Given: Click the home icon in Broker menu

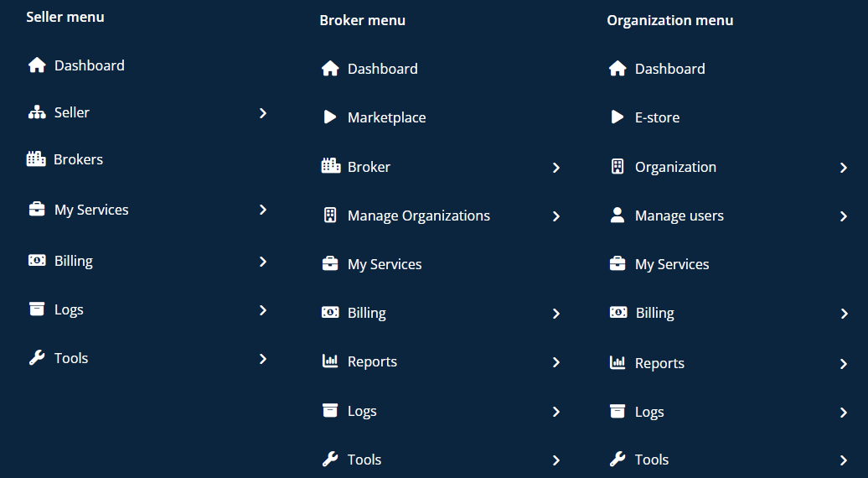Looking at the screenshot, I should pos(330,68).
